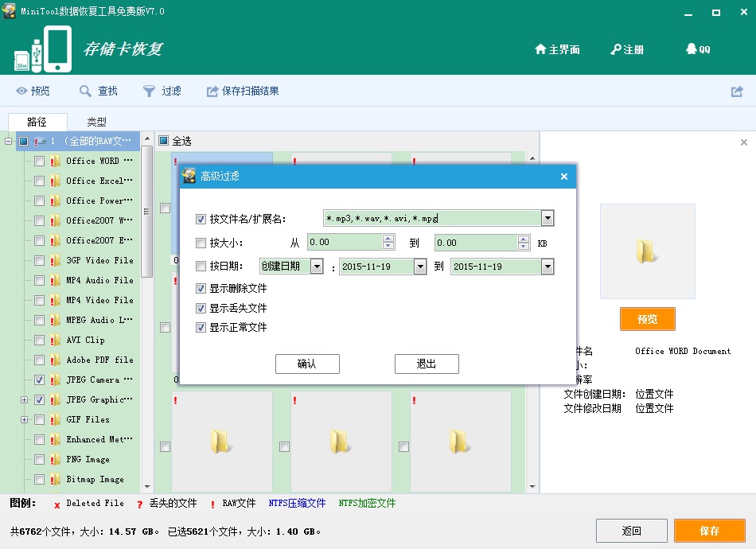Click the Back (返回) button
The width and height of the screenshot is (756, 549).
632,531
